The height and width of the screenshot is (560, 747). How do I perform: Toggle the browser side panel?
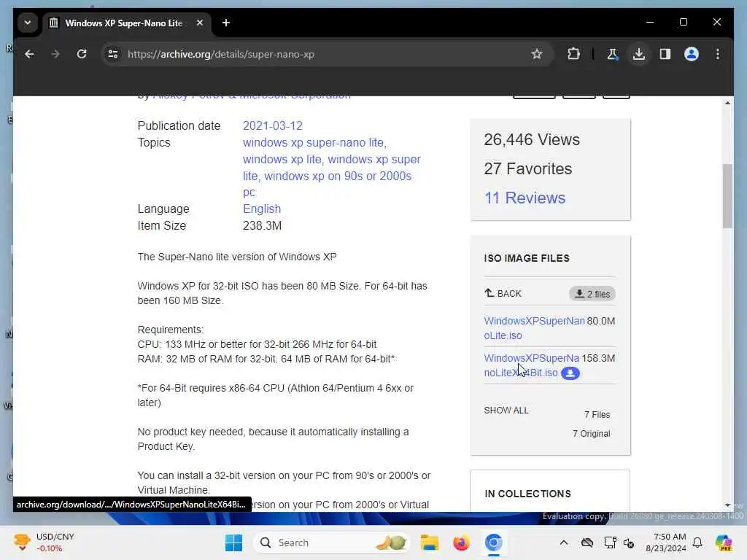pyautogui.click(x=665, y=54)
